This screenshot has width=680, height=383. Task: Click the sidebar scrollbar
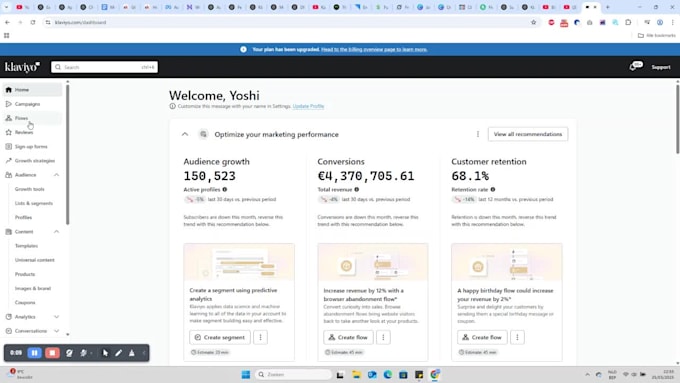68,155
